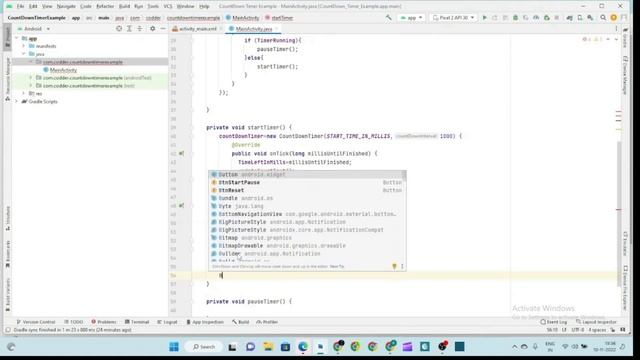
Task: Click the lightbulb icon in completion popup
Action: pyautogui.click(x=394, y=266)
